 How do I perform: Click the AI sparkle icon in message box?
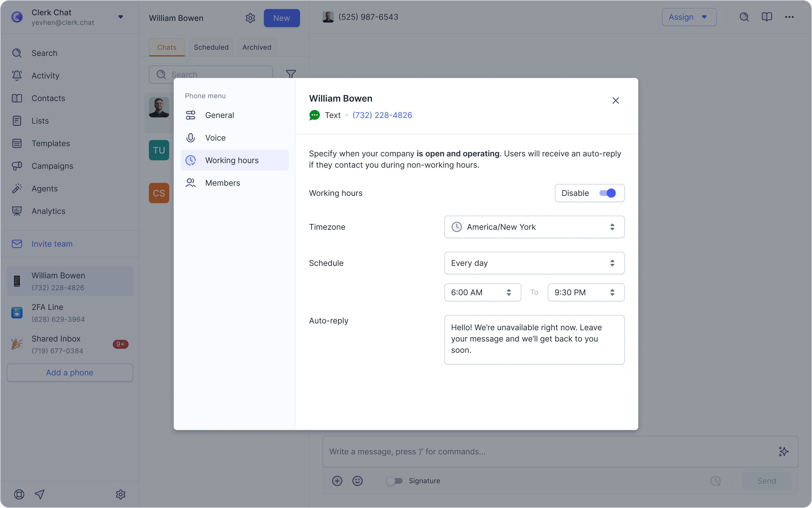[784, 452]
